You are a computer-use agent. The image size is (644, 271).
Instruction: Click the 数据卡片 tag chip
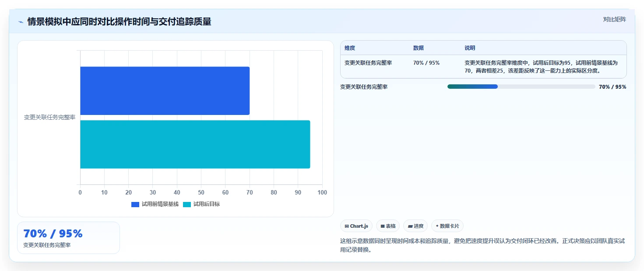[447, 226]
